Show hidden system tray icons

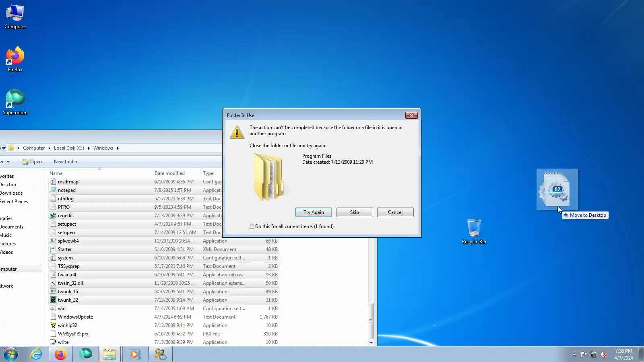coord(574,354)
